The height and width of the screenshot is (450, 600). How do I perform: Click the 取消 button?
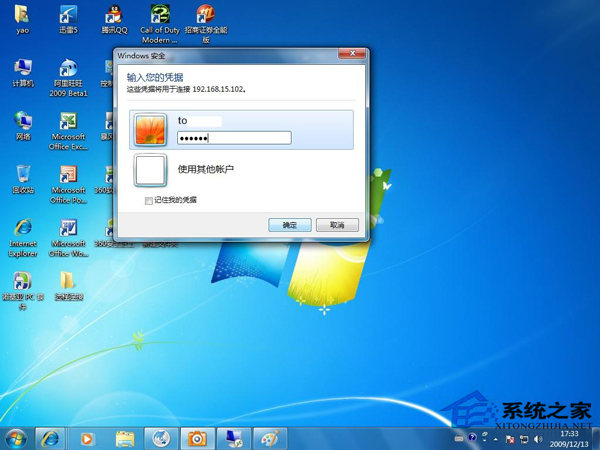(337, 225)
